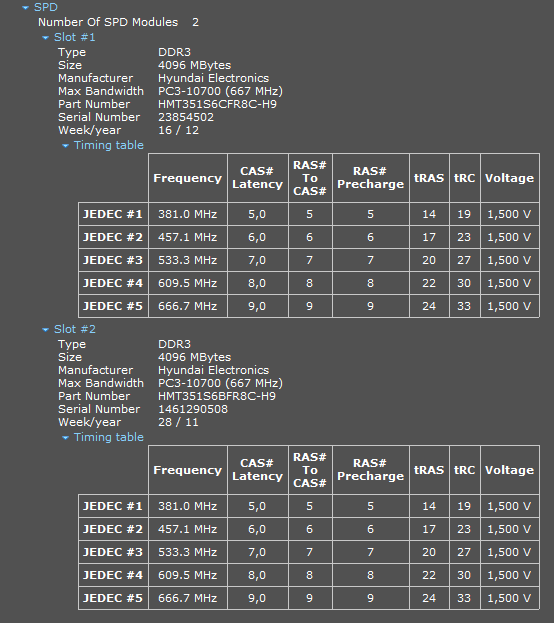
Task: Click Number Of SPD Modules label
Action: pos(108,22)
